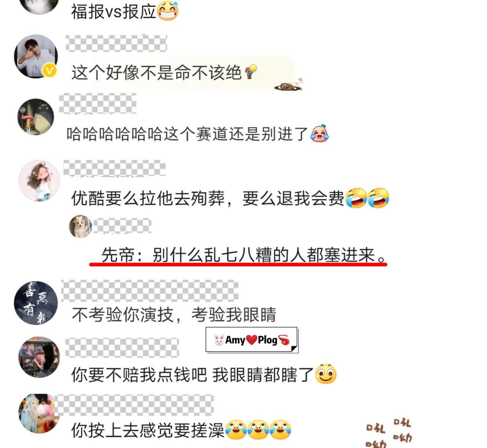Screen dimensions: 487x448
Task: Open the dark calligraphy avatar profile
Action: click(x=36, y=303)
